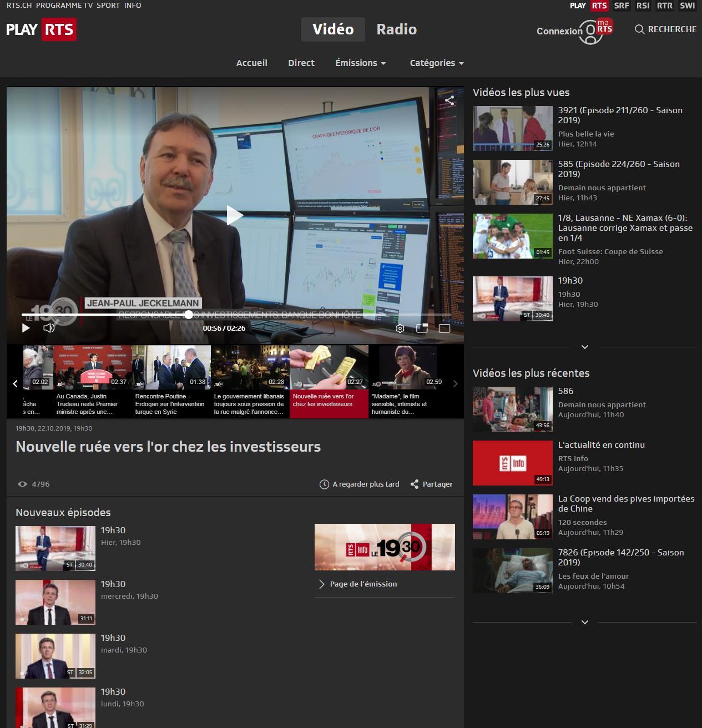This screenshot has height=728, width=702.
Task: Click the view count eye icon
Action: pyautogui.click(x=22, y=484)
